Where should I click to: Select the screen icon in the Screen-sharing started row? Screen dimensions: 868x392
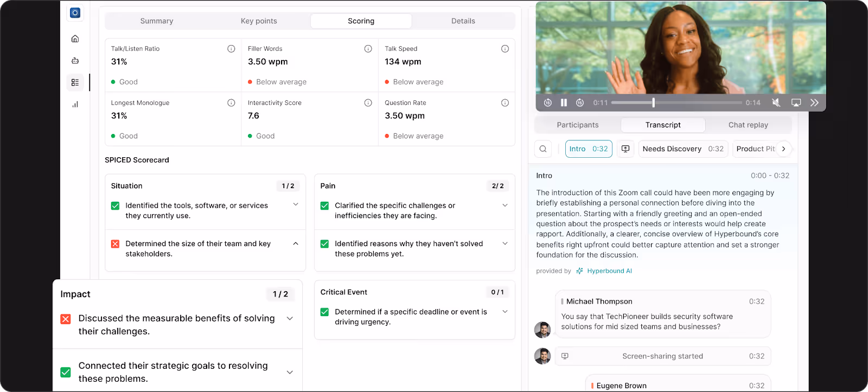[565, 356]
